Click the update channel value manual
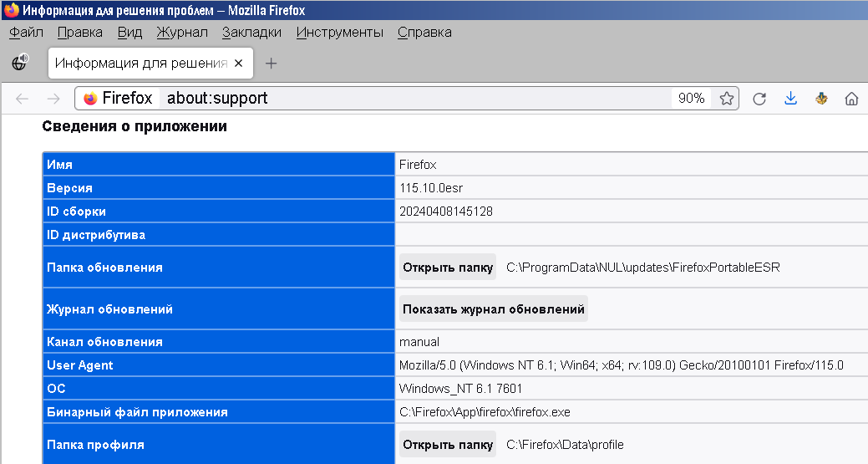 tap(419, 342)
